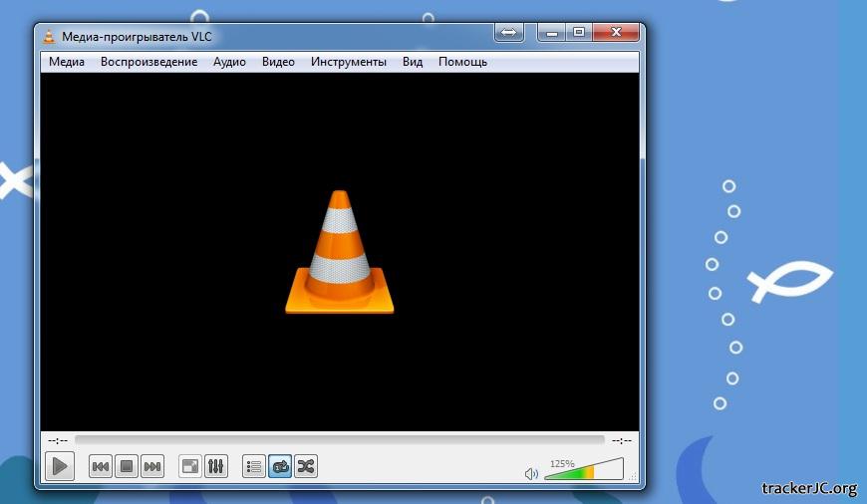Toggle loop repeat mode button
This screenshot has width=867, height=504.
[280, 466]
